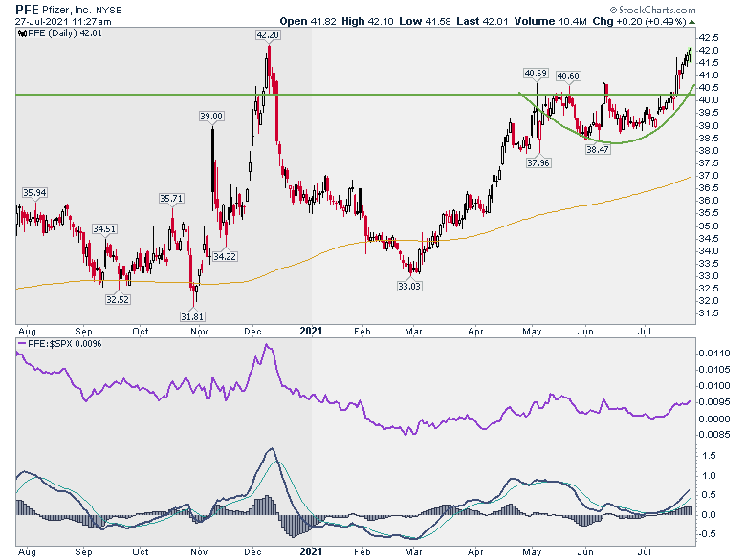The width and height of the screenshot is (746, 560).
Task: Click the Aug month label on bottom axis
Action: tap(27, 552)
